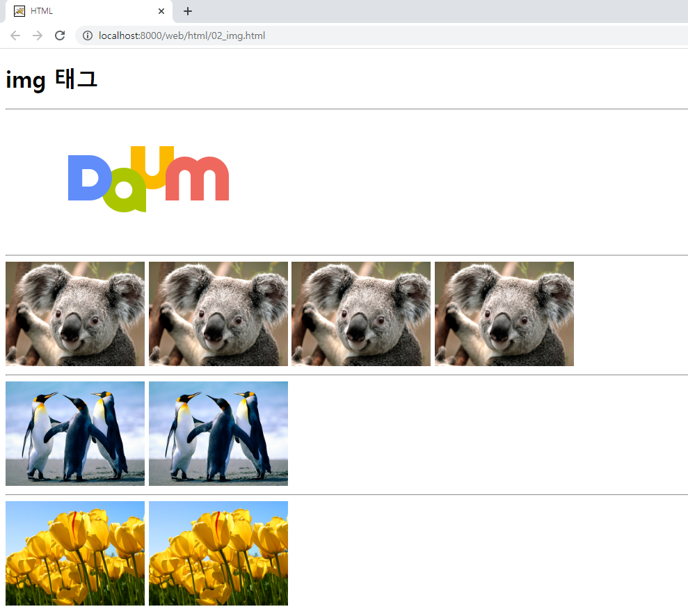Click the third koala image
This screenshot has height=616, width=688.
tap(361, 314)
